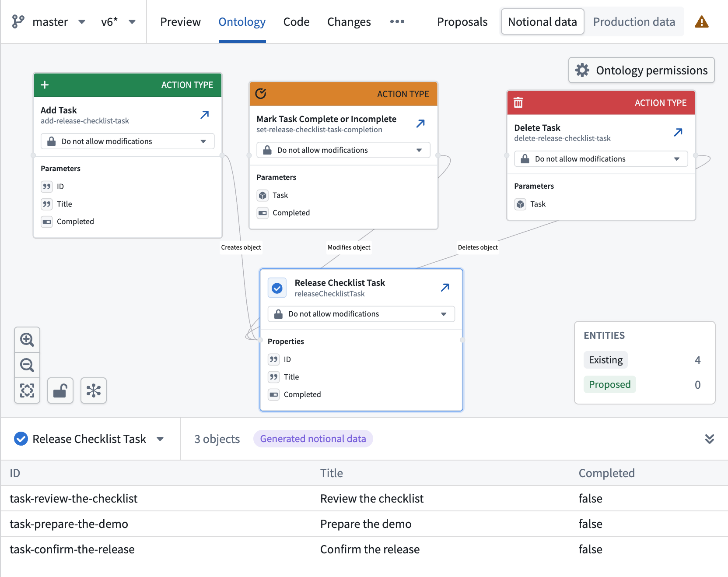Click the plus icon on Add Task card
This screenshot has width=728, height=577.
click(x=45, y=84)
